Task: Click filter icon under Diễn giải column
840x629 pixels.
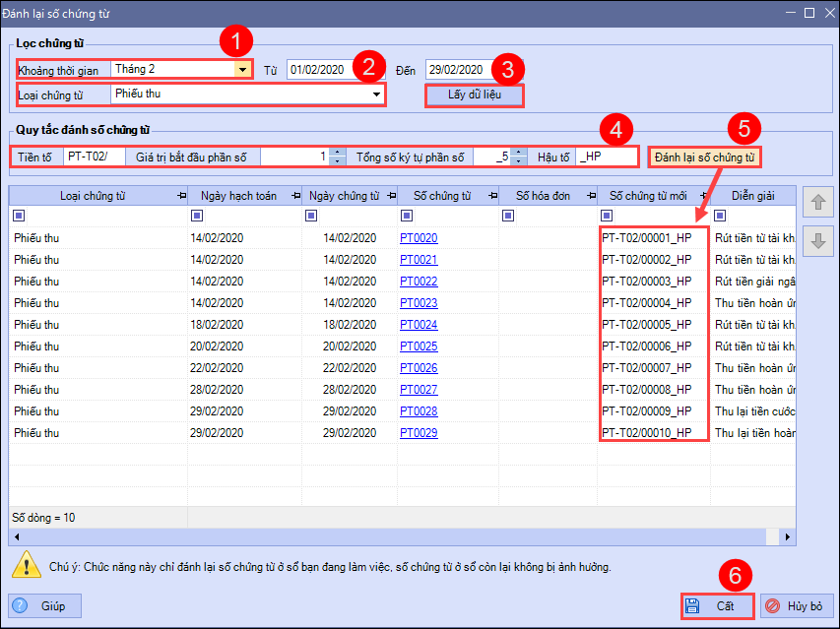Action: click(x=720, y=216)
